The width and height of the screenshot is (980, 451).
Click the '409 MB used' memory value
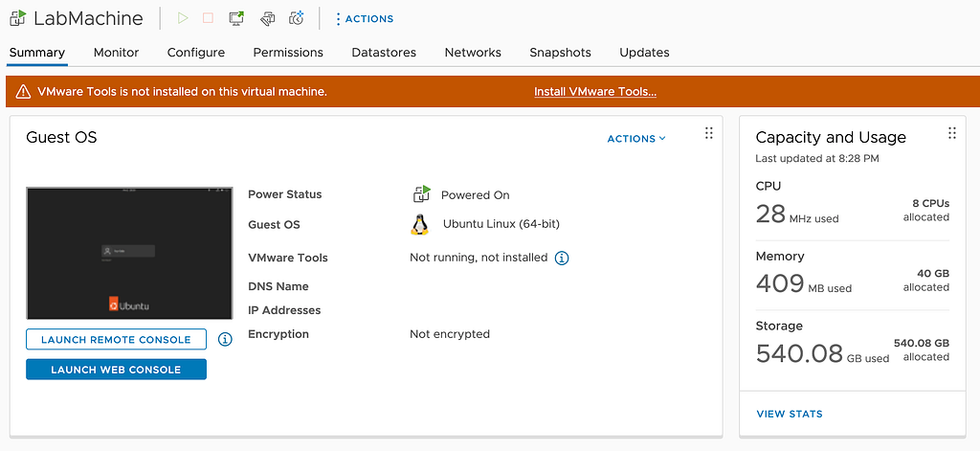coord(803,284)
